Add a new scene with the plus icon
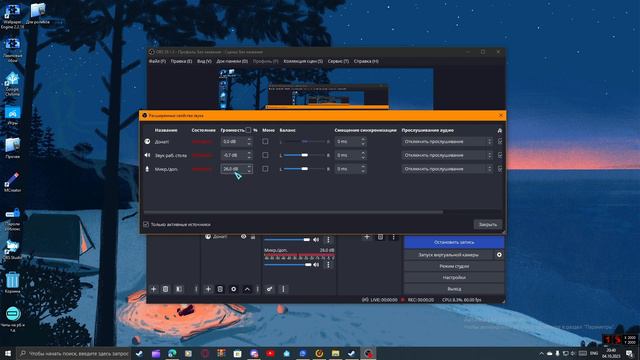Image resolution: width=640 pixels, height=360 pixels. tap(153, 289)
